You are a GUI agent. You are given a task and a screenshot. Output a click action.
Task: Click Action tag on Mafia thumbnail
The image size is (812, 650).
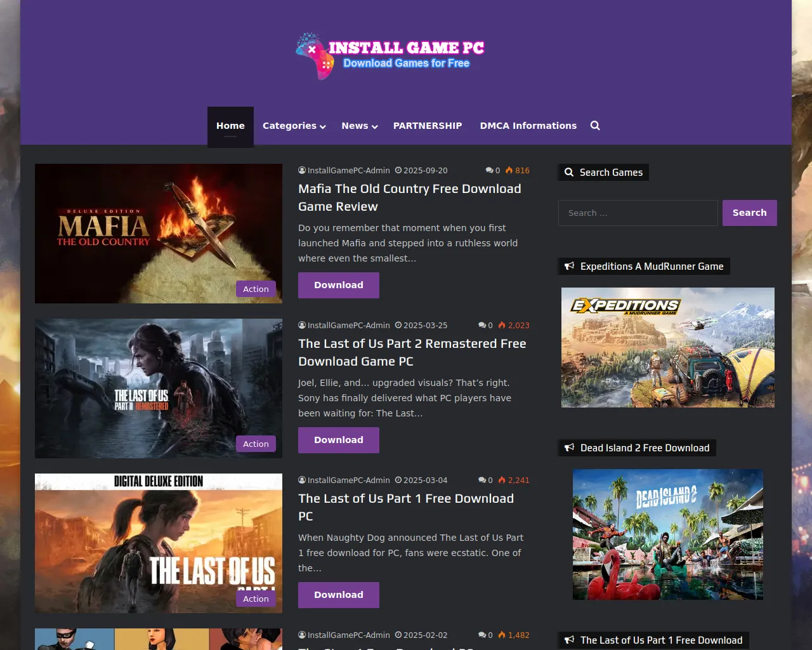coord(256,289)
